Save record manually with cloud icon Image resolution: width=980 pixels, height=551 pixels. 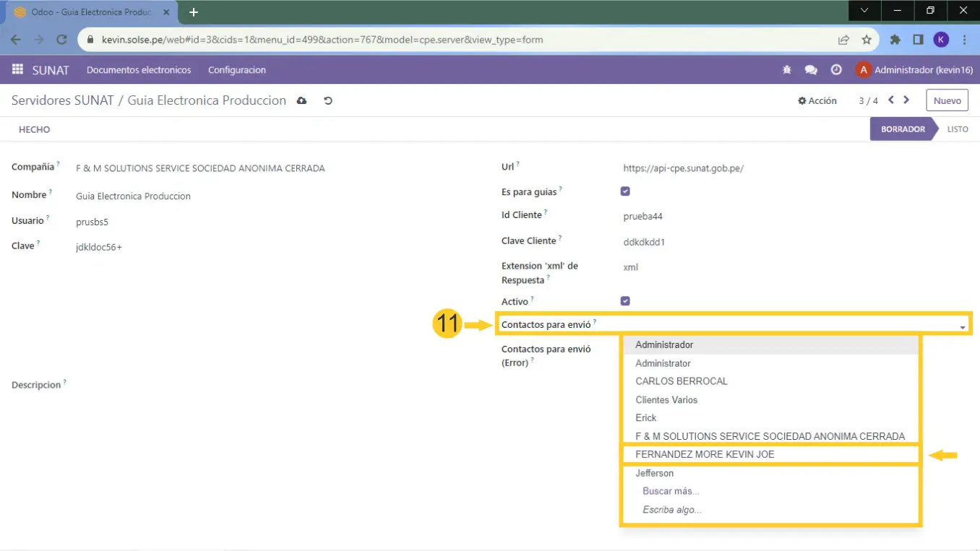302,101
